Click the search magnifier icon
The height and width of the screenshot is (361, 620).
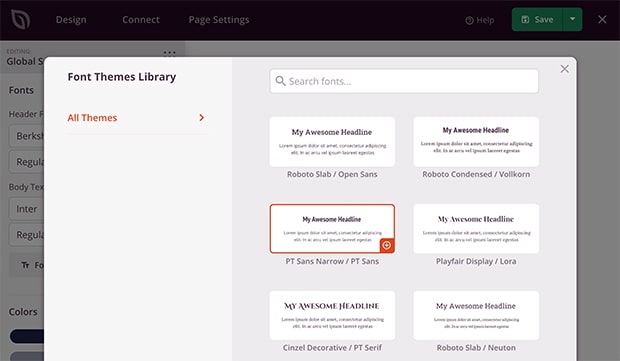[x=280, y=81]
